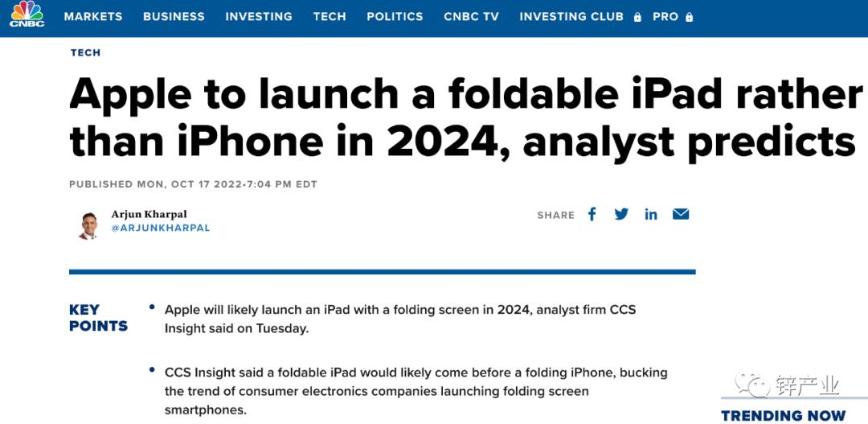Open the Investing menu

(259, 17)
